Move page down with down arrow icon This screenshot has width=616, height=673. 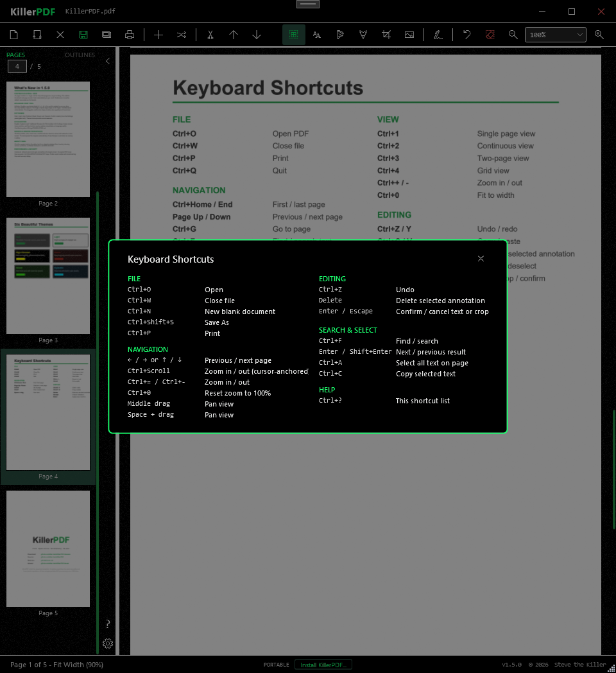pos(257,35)
